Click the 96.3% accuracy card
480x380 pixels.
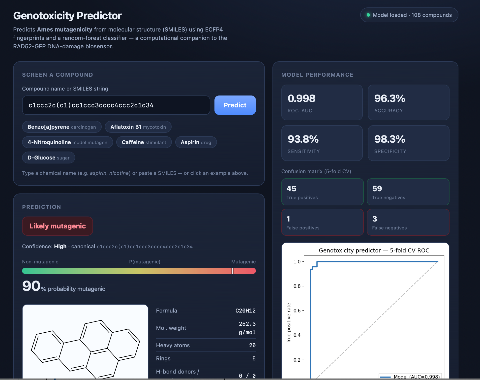409,102
